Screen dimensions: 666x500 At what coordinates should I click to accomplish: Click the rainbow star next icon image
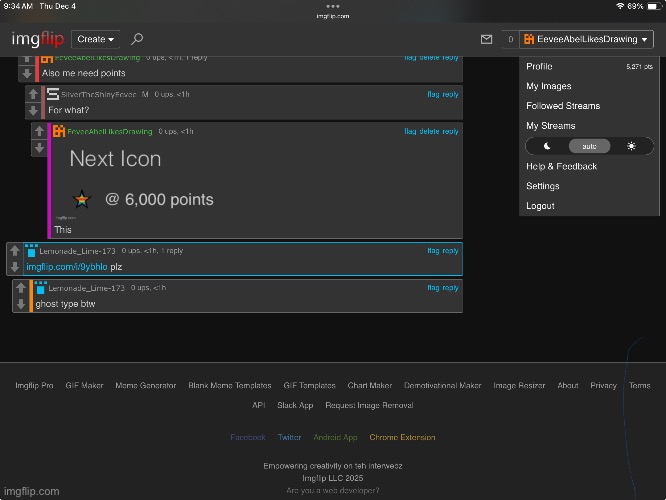pos(82,200)
